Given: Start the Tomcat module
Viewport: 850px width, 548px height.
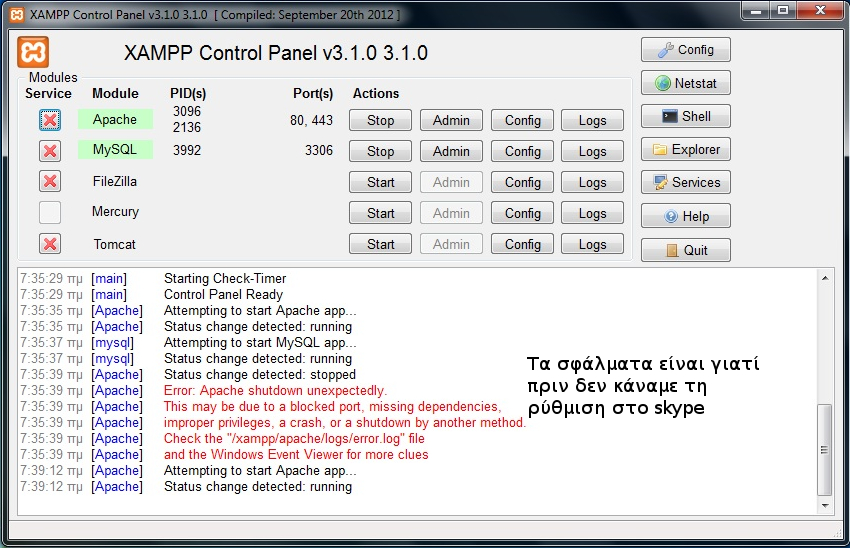Looking at the screenshot, I should [x=381, y=244].
